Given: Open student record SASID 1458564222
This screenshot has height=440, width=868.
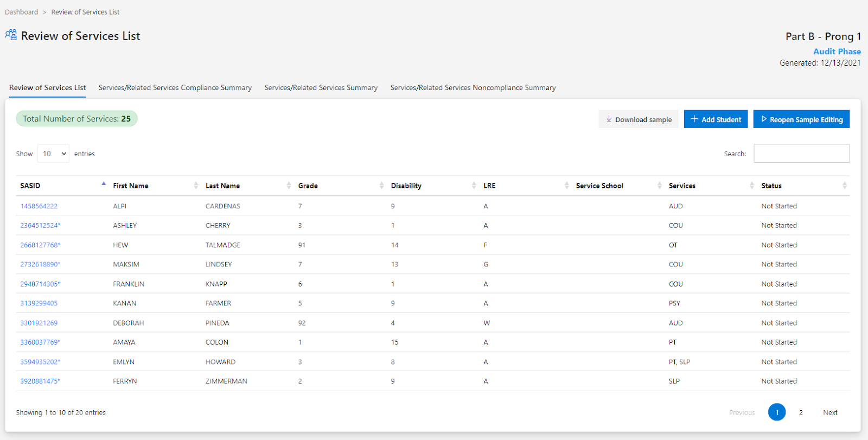Looking at the screenshot, I should point(39,206).
